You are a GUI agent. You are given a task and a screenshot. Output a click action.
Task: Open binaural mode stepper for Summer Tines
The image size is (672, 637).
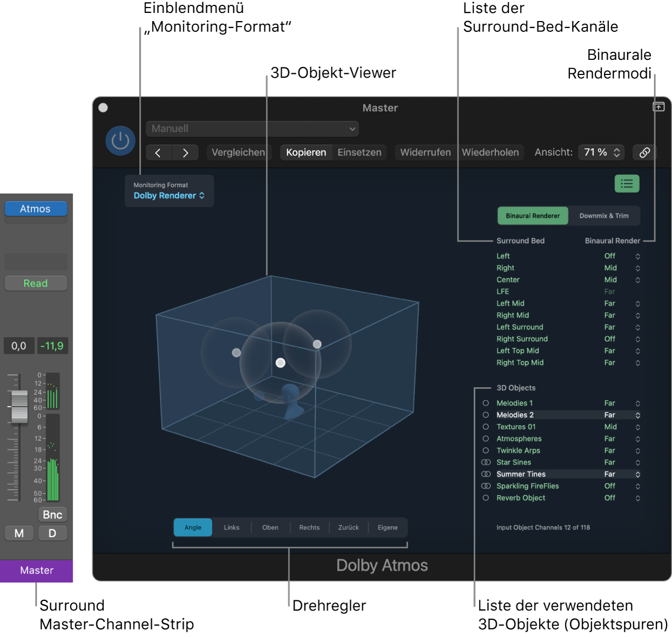pyautogui.click(x=637, y=475)
